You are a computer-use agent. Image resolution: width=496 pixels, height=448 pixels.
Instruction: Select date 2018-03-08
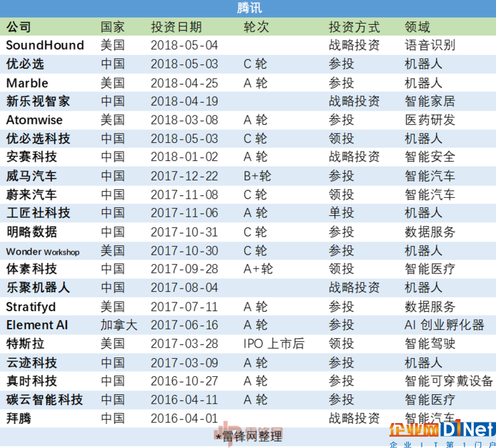pos(184,120)
